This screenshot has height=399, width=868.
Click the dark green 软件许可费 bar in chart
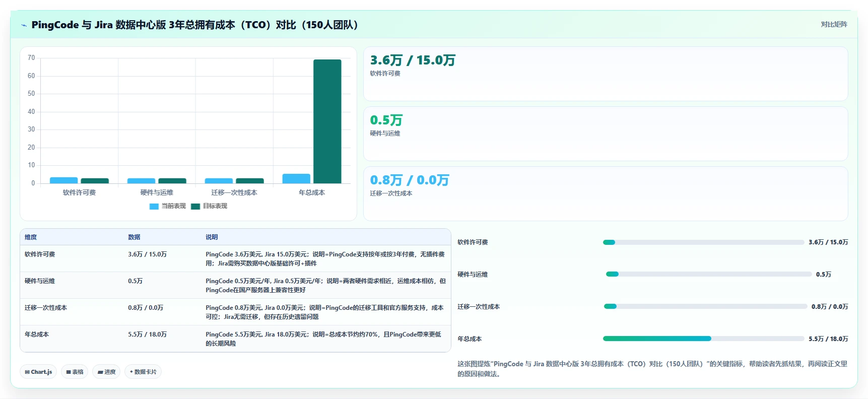pos(95,181)
